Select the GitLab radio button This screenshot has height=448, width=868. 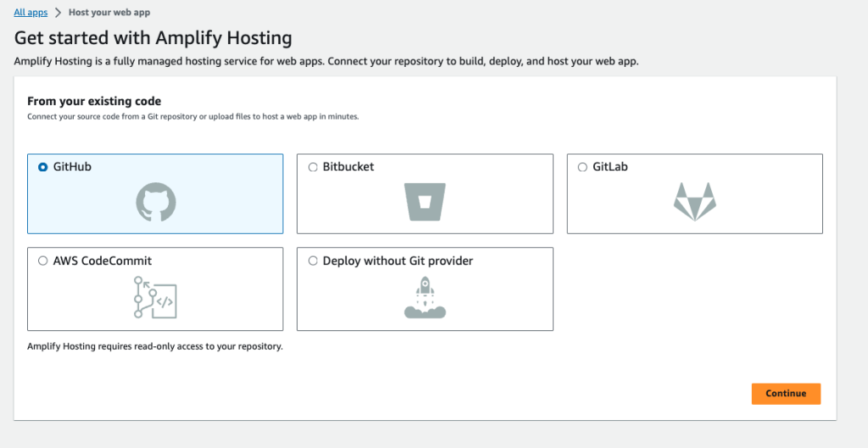pyautogui.click(x=582, y=167)
